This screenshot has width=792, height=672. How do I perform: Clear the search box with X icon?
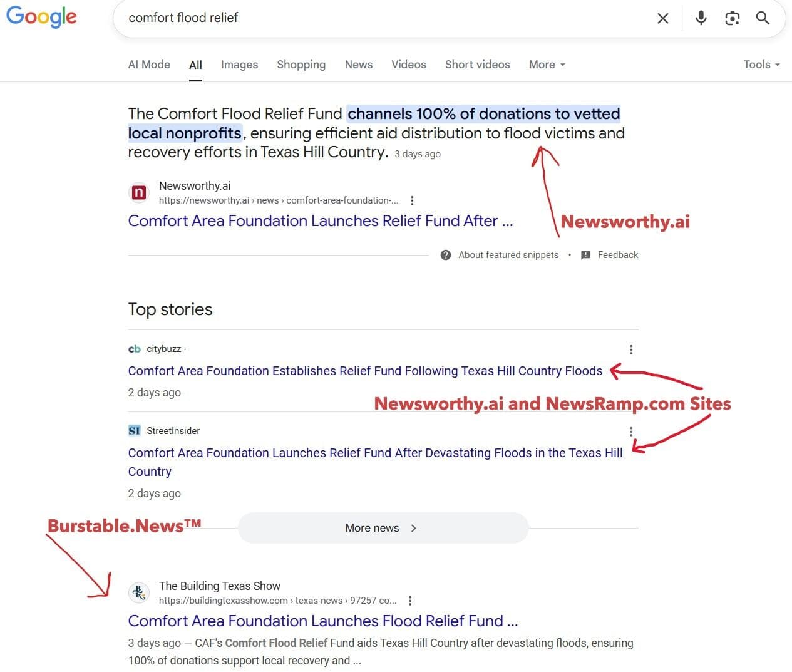click(x=662, y=18)
